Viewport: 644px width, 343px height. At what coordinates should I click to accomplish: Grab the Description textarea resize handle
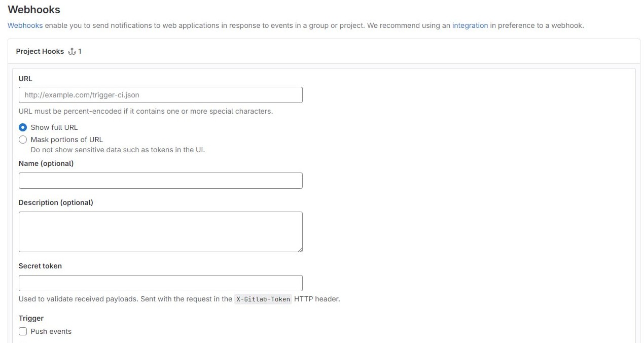[300, 249]
